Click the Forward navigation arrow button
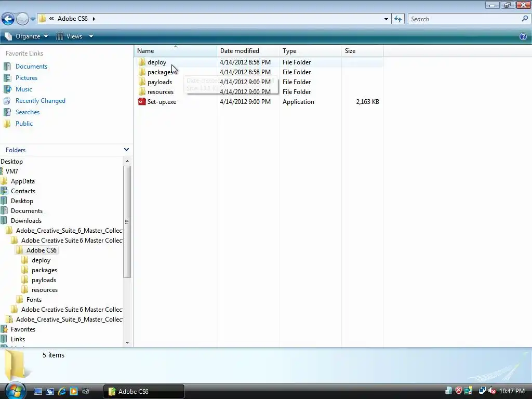Screen dimensions: 532x399 click(22, 19)
